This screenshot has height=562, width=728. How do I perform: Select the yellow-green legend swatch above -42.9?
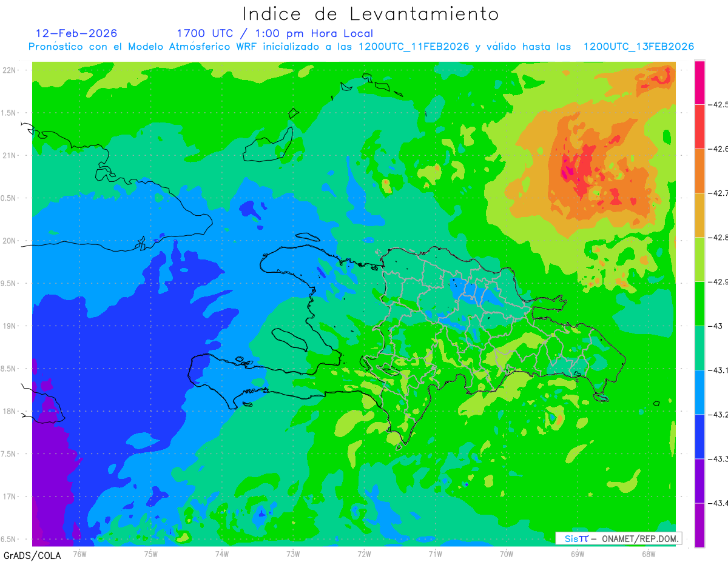point(699,259)
